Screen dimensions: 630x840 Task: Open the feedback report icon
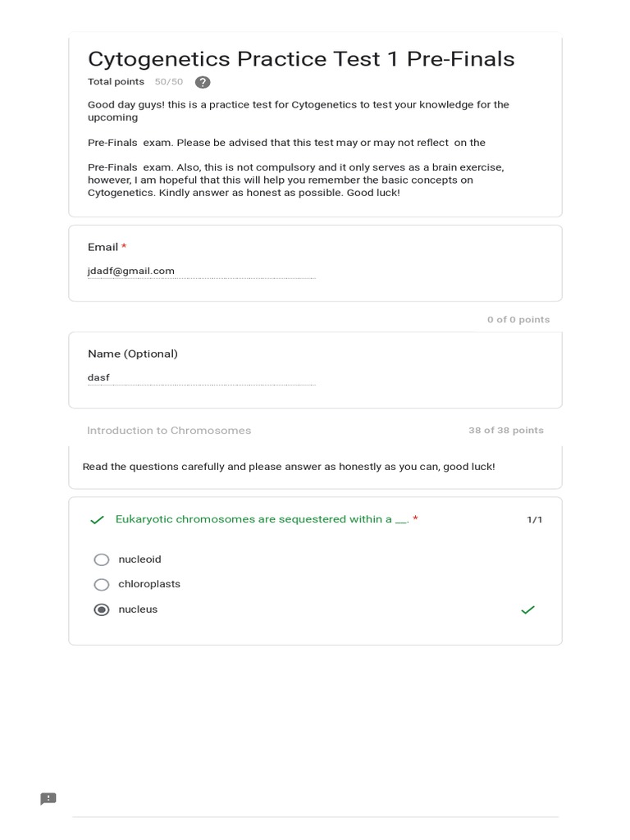click(48, 799)
